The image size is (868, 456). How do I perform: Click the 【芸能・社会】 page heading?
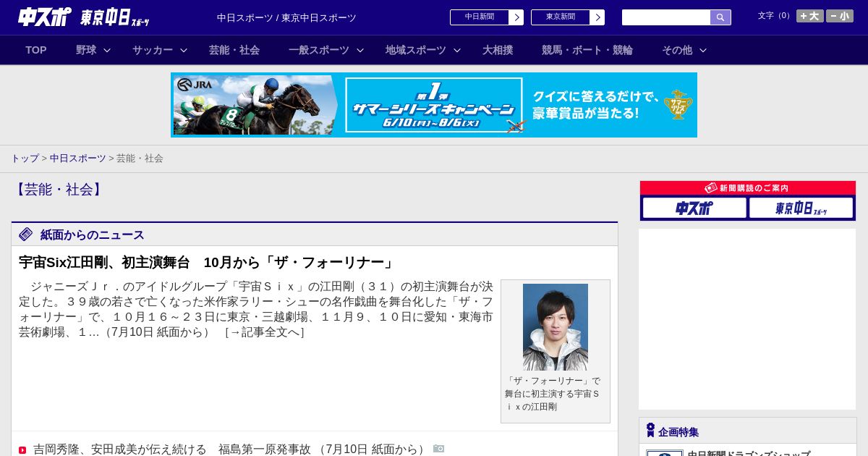[x=59, y=190]
